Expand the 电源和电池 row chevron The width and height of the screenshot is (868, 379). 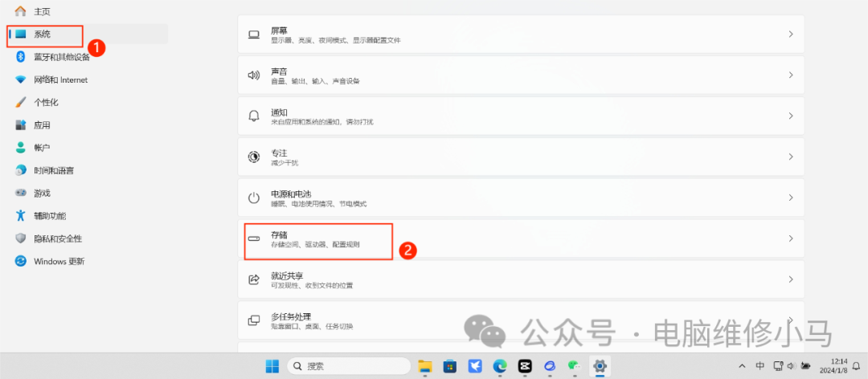click(x=791, y=198)
